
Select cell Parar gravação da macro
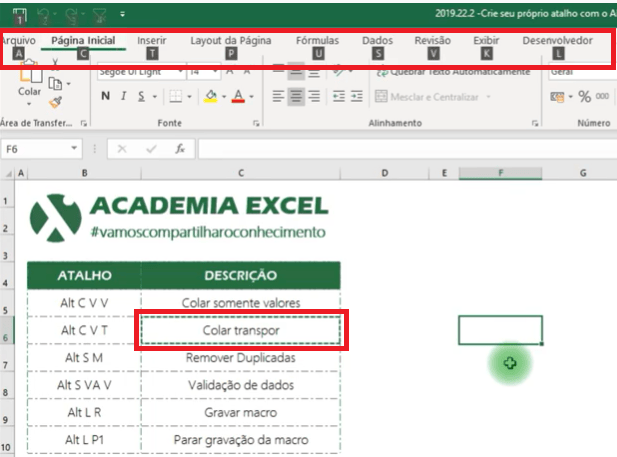coord(241,440)
